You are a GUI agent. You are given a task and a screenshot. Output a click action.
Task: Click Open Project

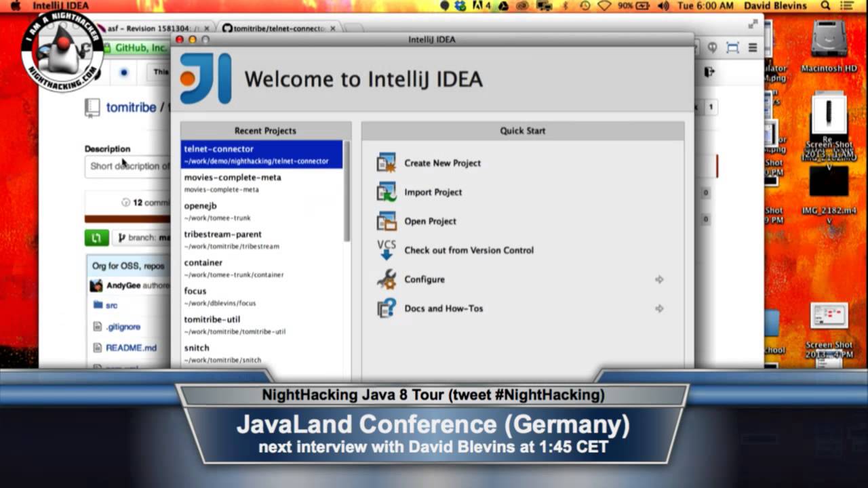[x=430, y=221]
